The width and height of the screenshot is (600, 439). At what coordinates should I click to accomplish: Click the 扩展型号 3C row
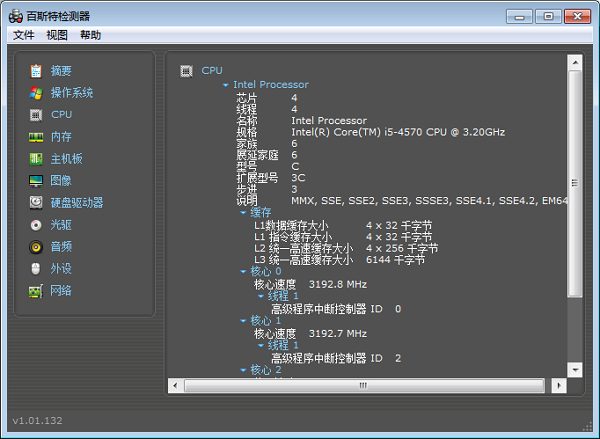pyautogui.click(x=271, y=178)
